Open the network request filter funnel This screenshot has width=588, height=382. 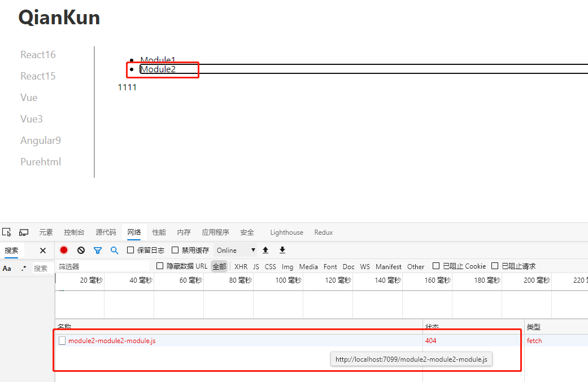click(97, 250)
